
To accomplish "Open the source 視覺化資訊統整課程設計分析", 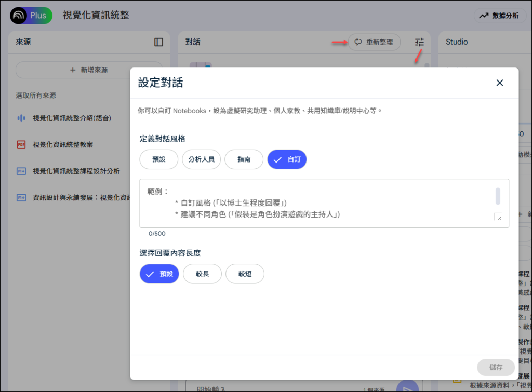I will point(76,171).
